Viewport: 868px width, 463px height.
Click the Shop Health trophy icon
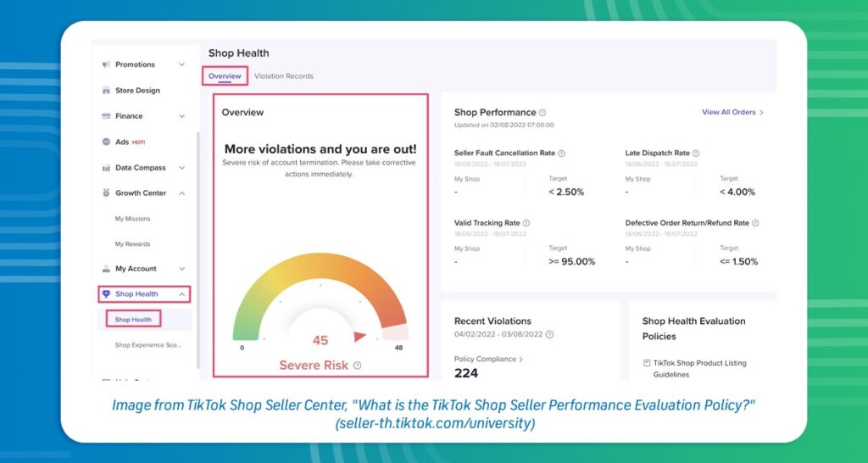106,294
